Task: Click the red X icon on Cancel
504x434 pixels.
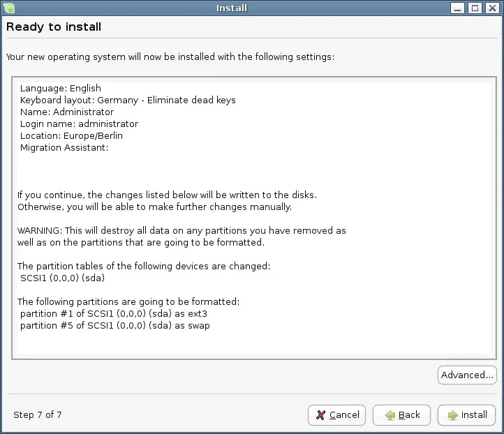Action: point(320,415)
